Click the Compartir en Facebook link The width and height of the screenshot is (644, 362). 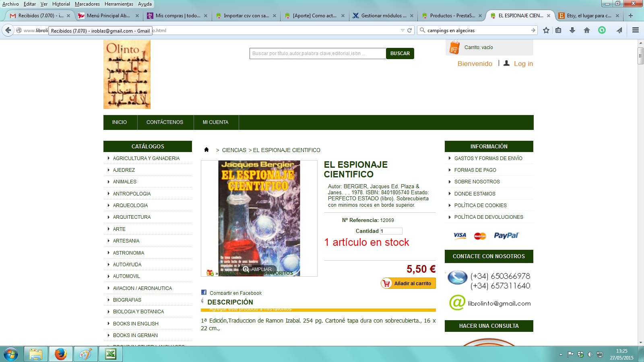click(x=235, y=293)
